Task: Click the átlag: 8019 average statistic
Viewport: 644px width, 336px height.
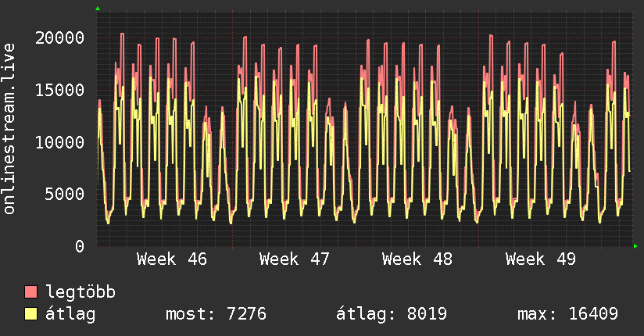Action: (391, 314)
